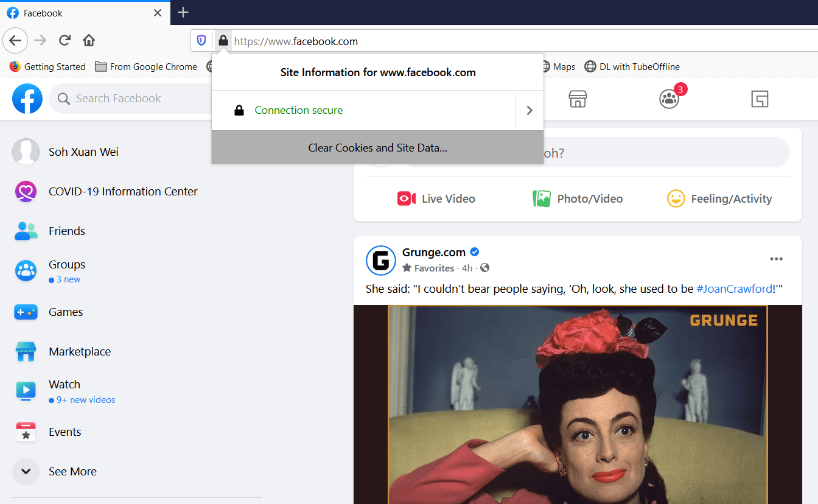Image resolution: width=818 pixels, height=504 pixels.
Task: Open the Joan Crawford post image
Action: [x=578, y=404]
